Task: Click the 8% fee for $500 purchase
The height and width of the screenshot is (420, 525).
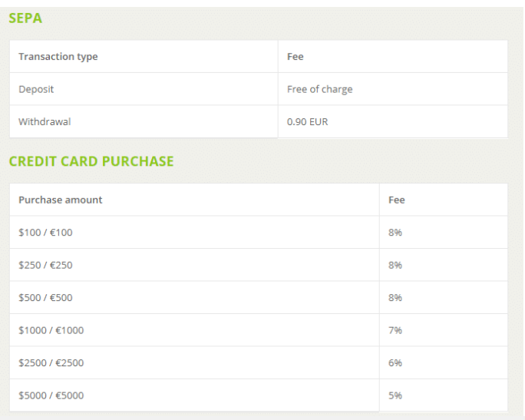Action: 395,297
